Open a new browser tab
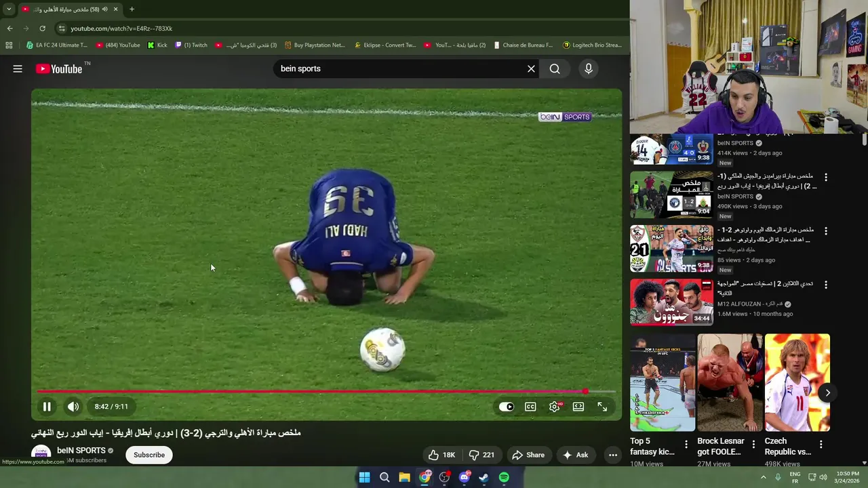Screen dimensions: 868x488 132,9
